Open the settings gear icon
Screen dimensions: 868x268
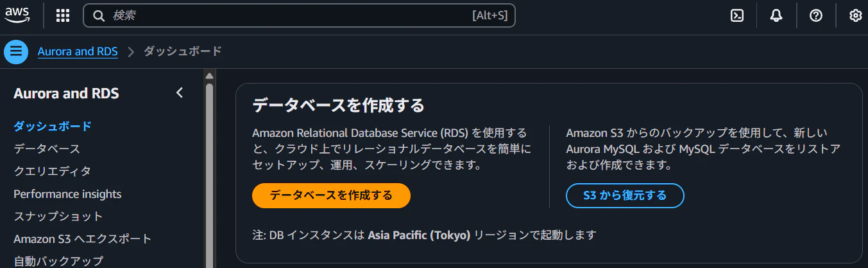(855, 16)
